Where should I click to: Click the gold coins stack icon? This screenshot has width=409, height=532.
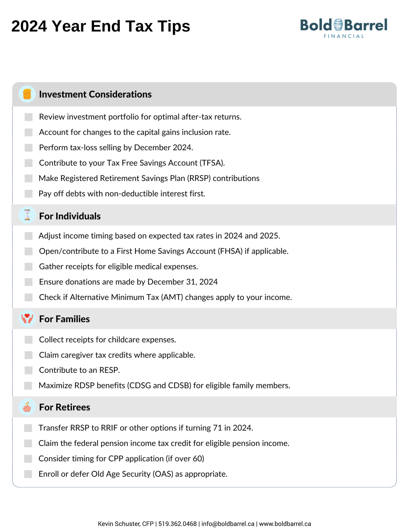27,94
